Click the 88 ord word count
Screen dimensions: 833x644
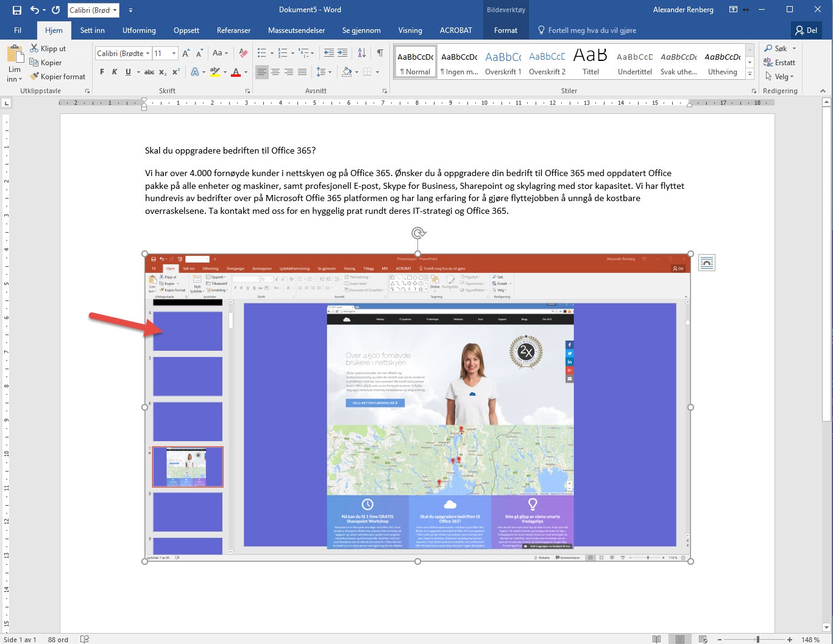tap(58, 639)
